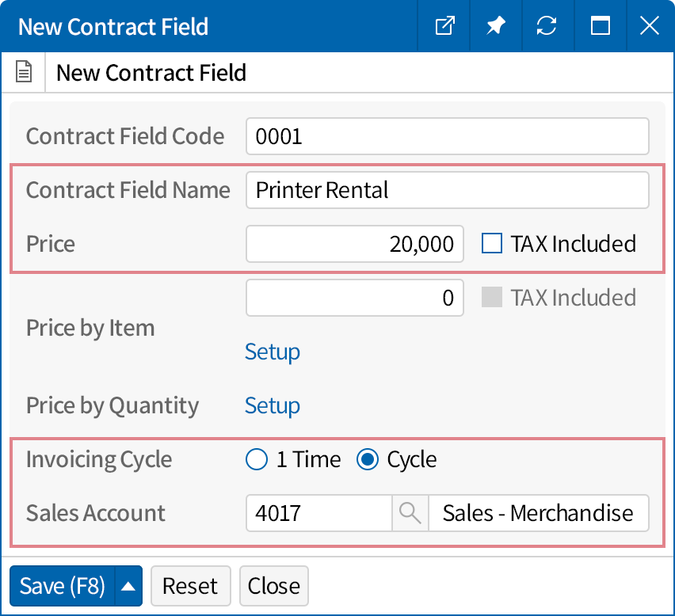Focus the Contract Field Name text box
Screen dimensions: 675x616
tap(447, 191)
